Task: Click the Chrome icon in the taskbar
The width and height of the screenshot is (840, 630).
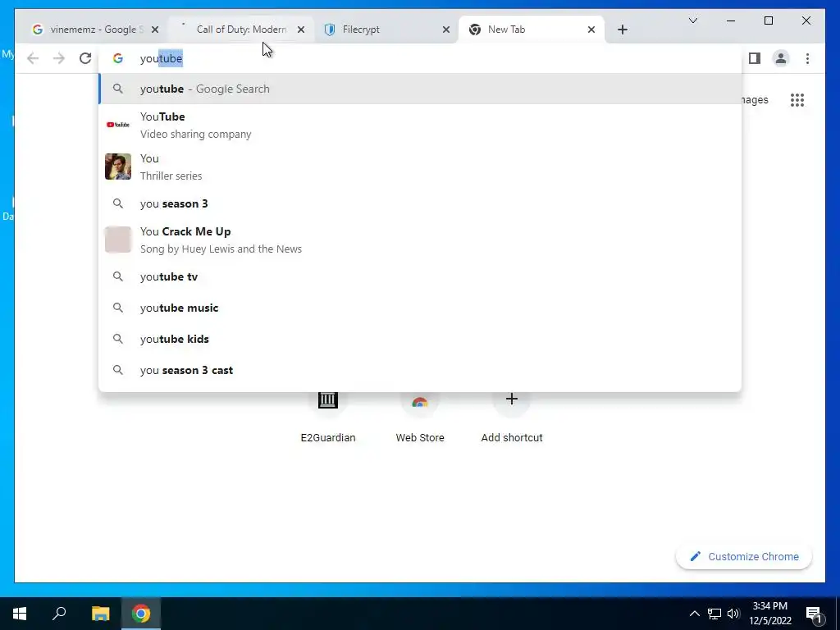Action: coord(141,614)
